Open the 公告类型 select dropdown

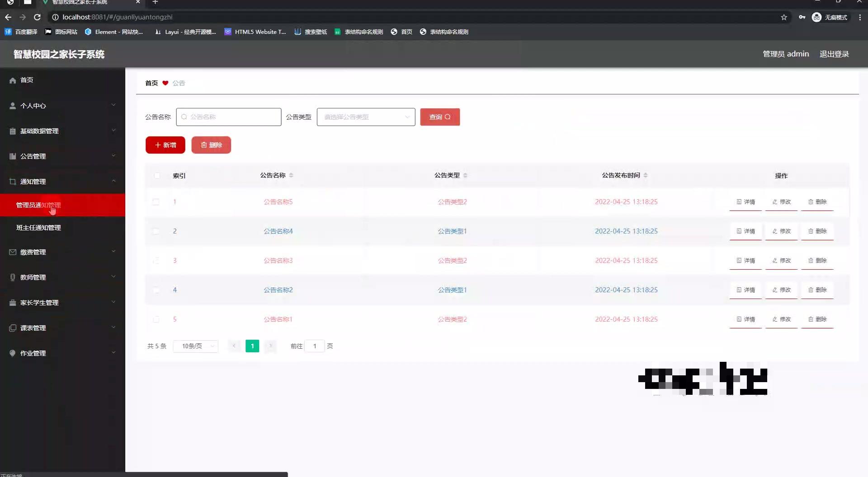(x=366, y=117)
